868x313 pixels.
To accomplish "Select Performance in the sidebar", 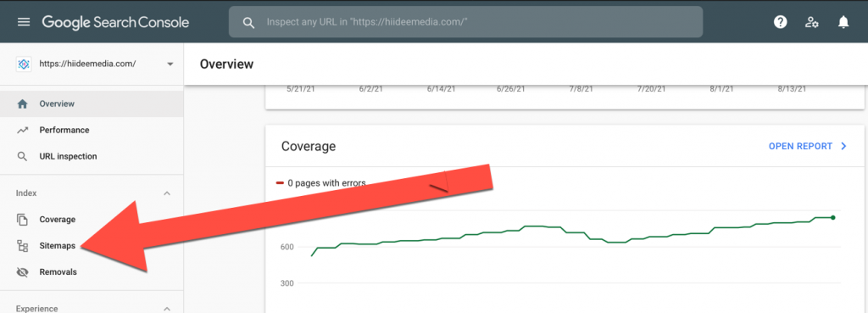I will [92, 130].
